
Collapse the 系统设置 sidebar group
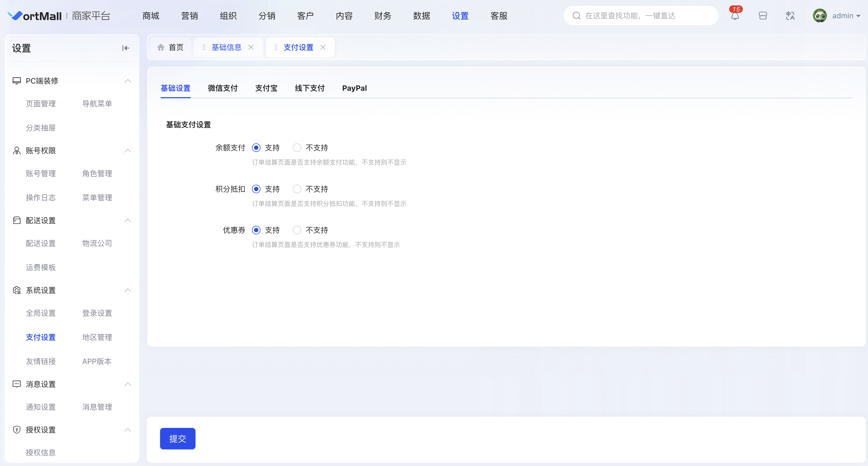point(128,290)
